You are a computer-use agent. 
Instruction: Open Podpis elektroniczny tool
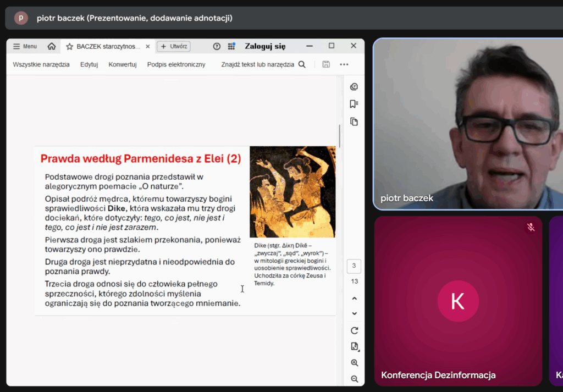point(176,64)
